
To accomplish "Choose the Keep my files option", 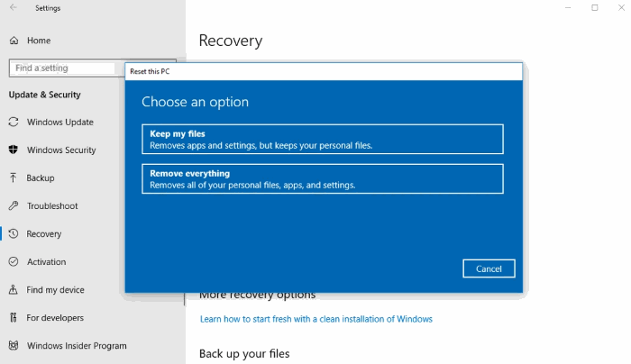I will (322, 140).
